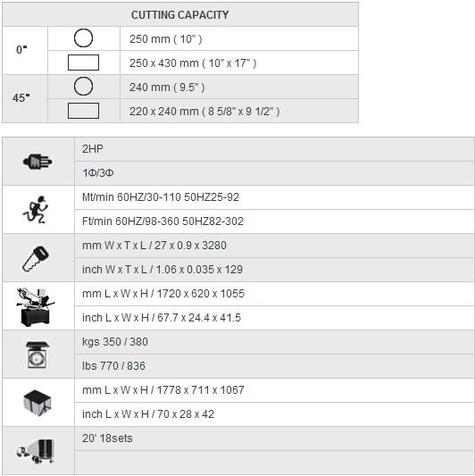This screenshot has width=475, height=476.
Task: Click the band saw machine dimensions icon
Action: click(35, 306)
